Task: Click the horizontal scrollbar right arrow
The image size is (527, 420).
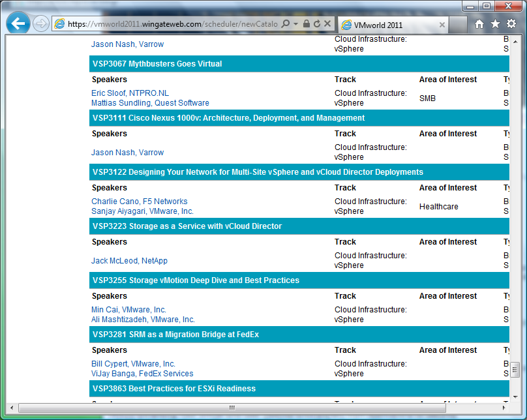Action: point(504,408)
